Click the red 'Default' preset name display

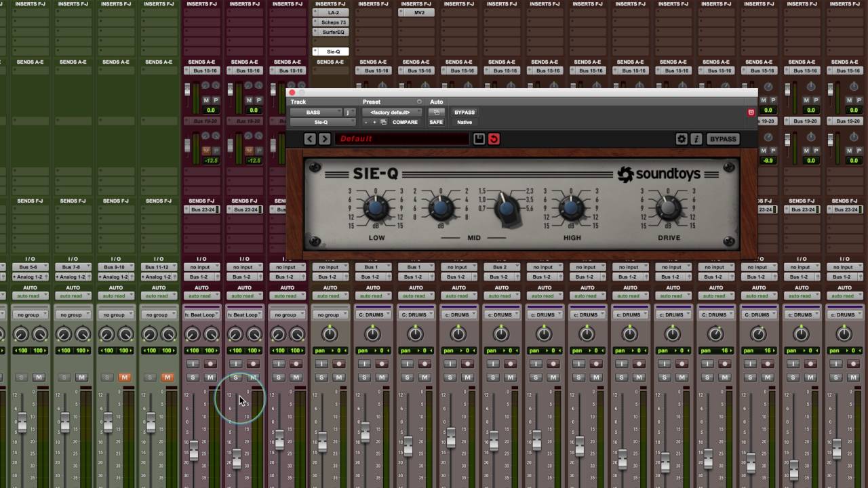(x=402, y=139)
